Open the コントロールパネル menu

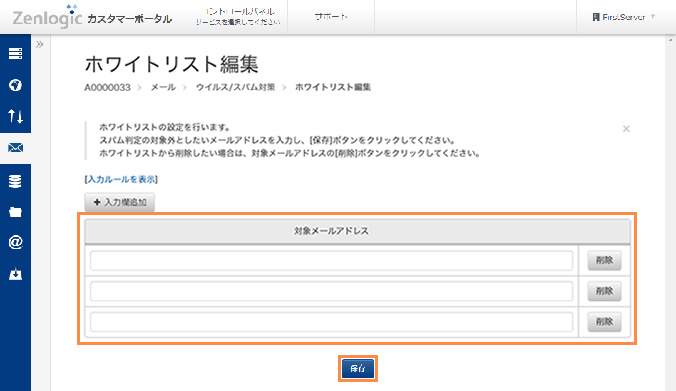[238, 16]
